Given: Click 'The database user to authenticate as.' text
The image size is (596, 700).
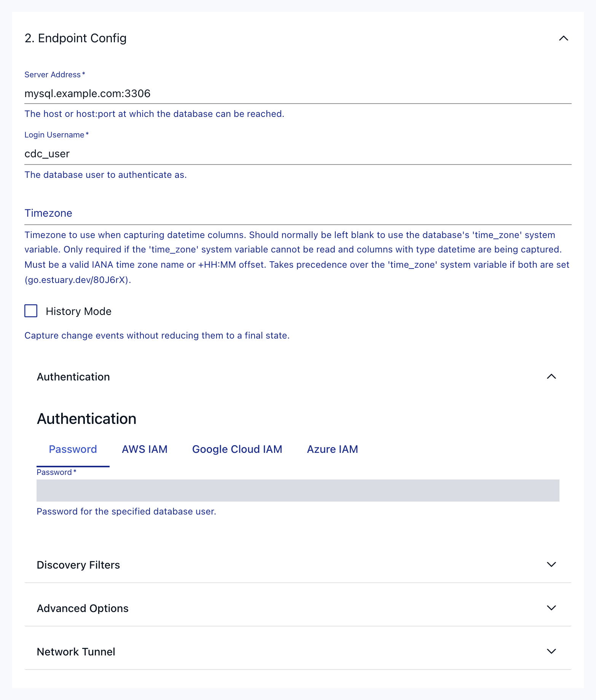Looking at the screenshot, I should click(x=105, y=175).
